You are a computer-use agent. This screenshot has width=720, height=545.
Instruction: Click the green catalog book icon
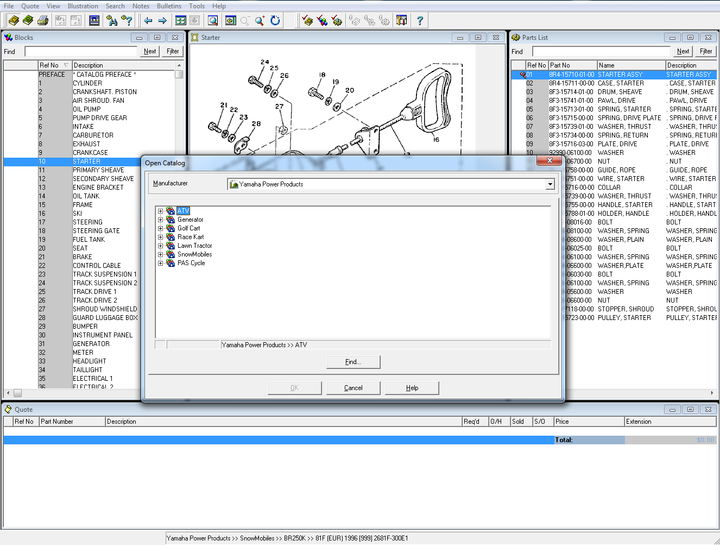(28, 21)
